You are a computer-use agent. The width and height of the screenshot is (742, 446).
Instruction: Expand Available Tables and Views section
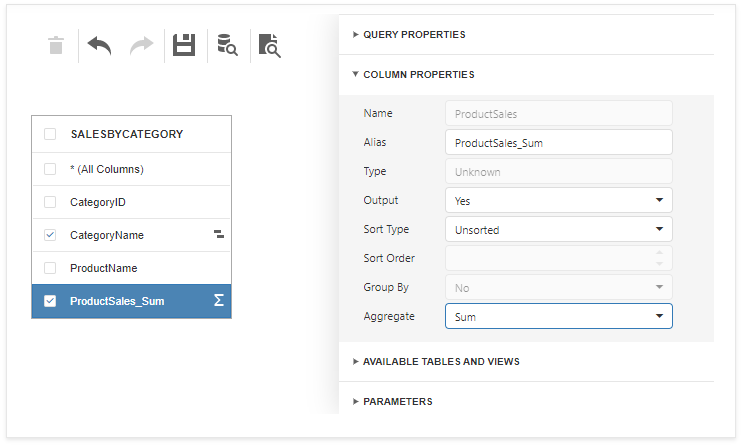pyautogui.click(x=440, y=362)
